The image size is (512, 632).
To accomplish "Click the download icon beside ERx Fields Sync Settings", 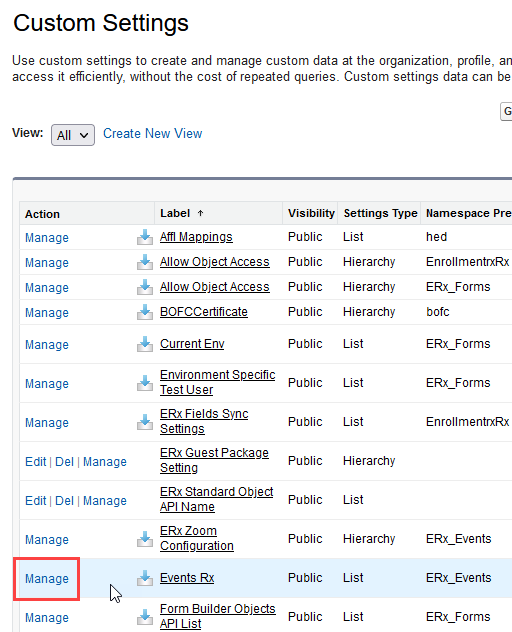I will pos(145,422).
